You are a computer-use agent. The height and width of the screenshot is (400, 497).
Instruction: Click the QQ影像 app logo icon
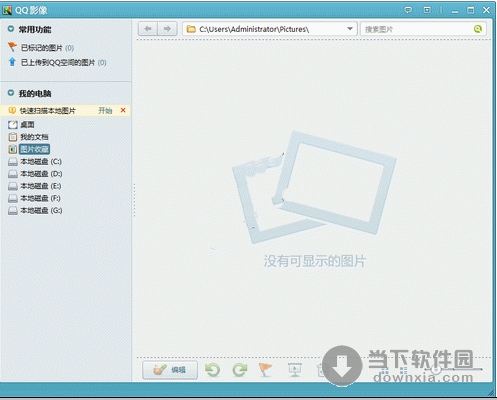point(7,10)
